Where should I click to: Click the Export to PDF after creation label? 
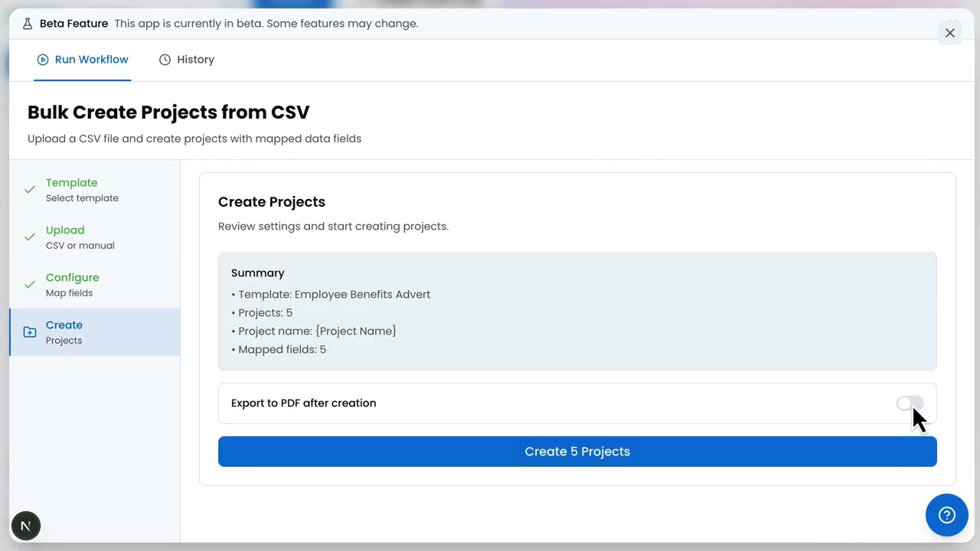click(x=303, y=403)
